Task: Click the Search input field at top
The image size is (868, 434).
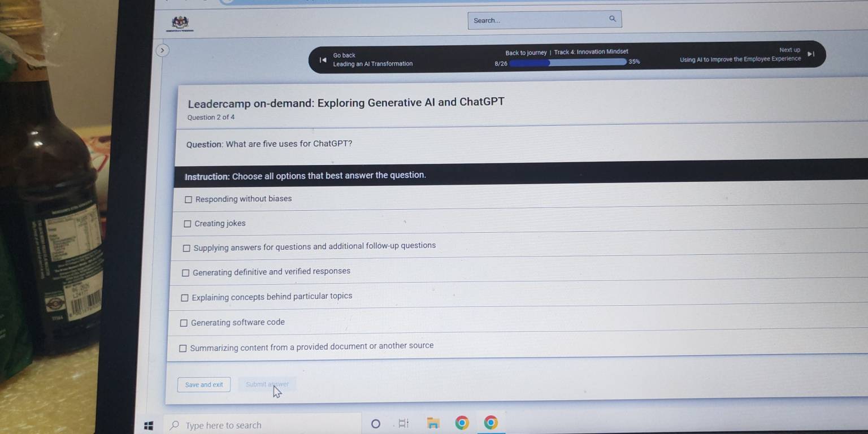Action: [537, 20]
